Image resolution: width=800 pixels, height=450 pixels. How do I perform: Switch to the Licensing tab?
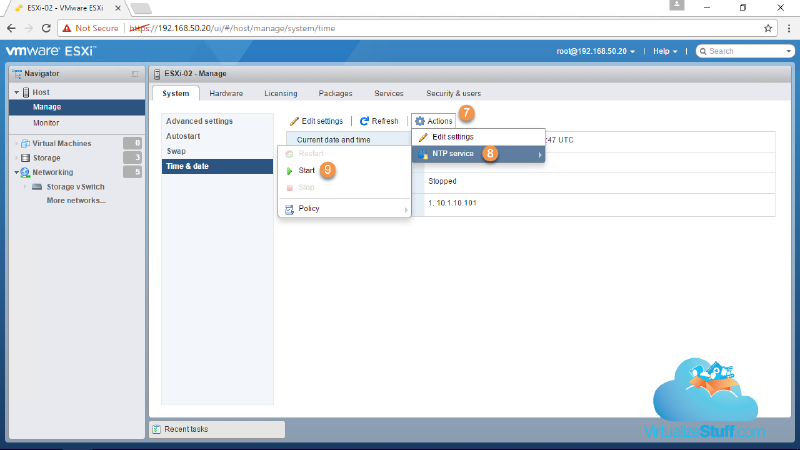click(x=281, y=93)
